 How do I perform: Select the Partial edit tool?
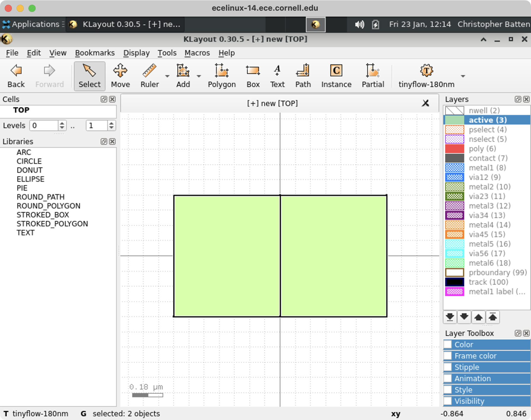point(373,76)
